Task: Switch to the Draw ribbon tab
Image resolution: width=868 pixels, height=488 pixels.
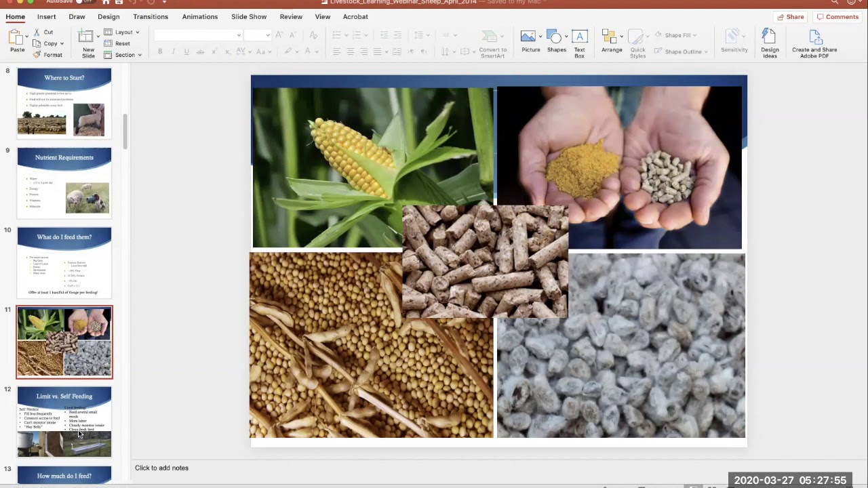Action: pyautogui.click(x=77, y=17)
